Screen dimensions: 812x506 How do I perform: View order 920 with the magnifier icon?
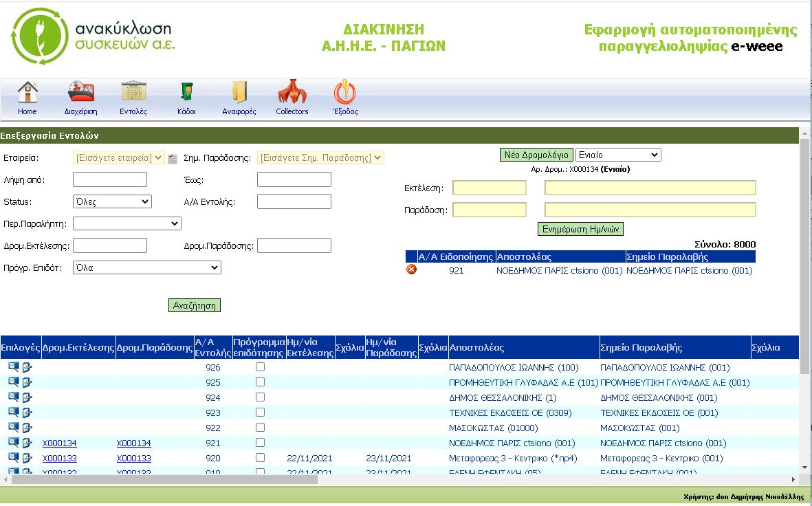point(14,457)
